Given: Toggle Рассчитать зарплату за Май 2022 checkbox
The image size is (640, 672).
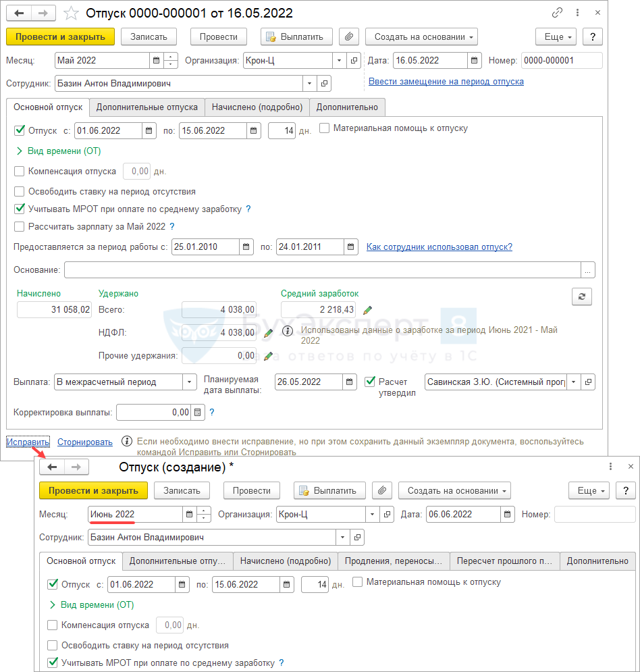Looking at the screenshot, I should 20,227.
